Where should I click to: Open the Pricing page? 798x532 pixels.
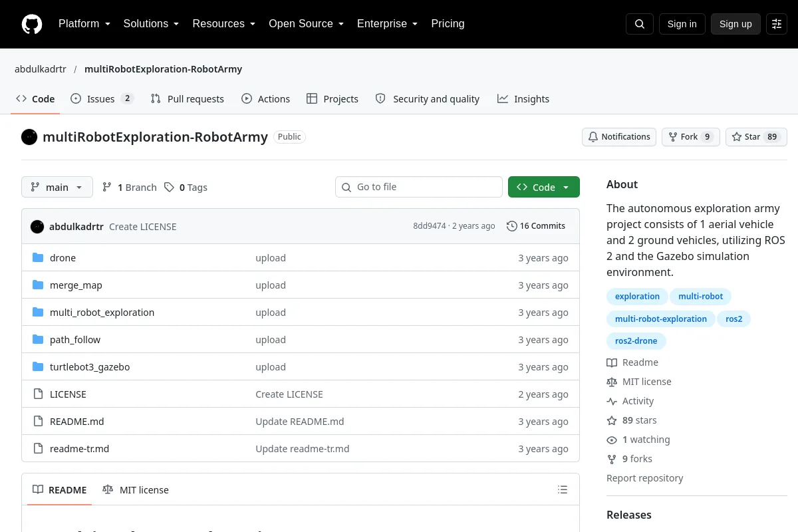448,24
